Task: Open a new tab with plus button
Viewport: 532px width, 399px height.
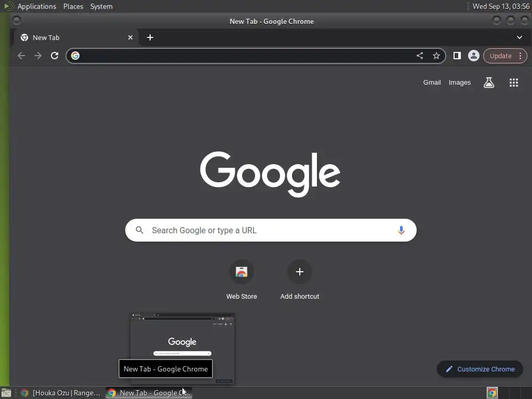Action: [150, 37]
